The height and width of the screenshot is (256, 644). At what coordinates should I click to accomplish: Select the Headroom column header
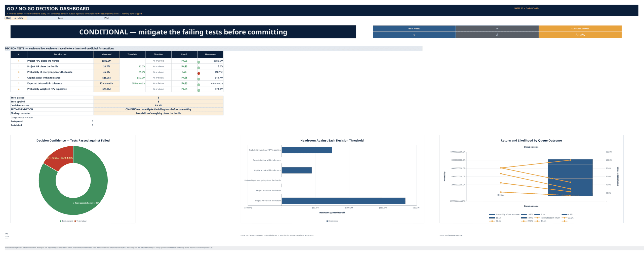pyautogui.click(x=210, y=54)
